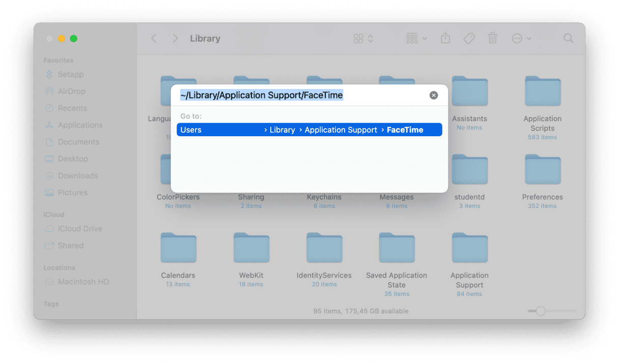
Task: Go forward with the right chevron
Action: 175,39
